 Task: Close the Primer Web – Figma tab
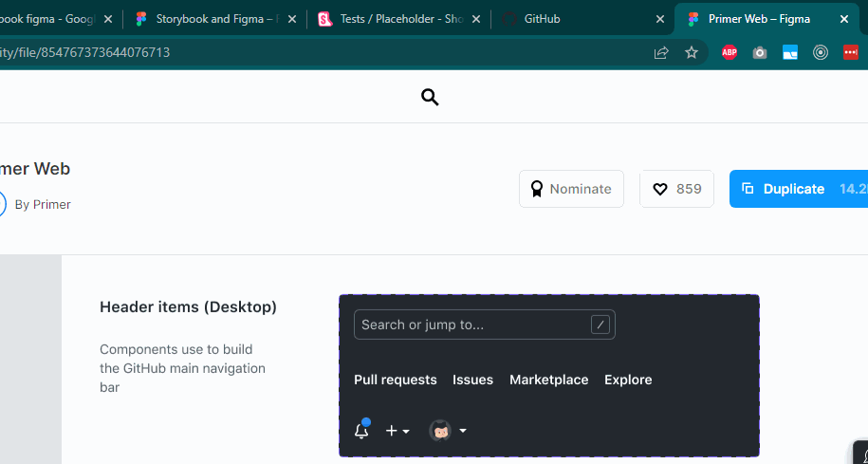[x=844, y=19]
